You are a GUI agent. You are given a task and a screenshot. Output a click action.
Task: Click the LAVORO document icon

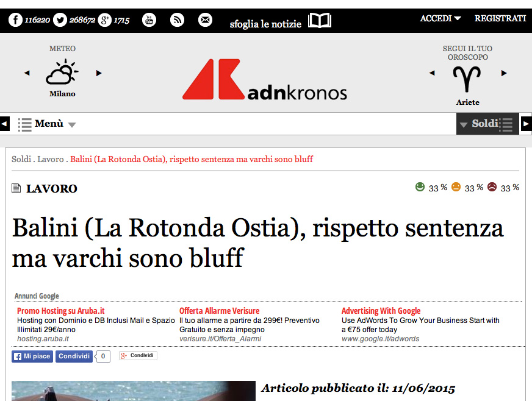[16, 188]
